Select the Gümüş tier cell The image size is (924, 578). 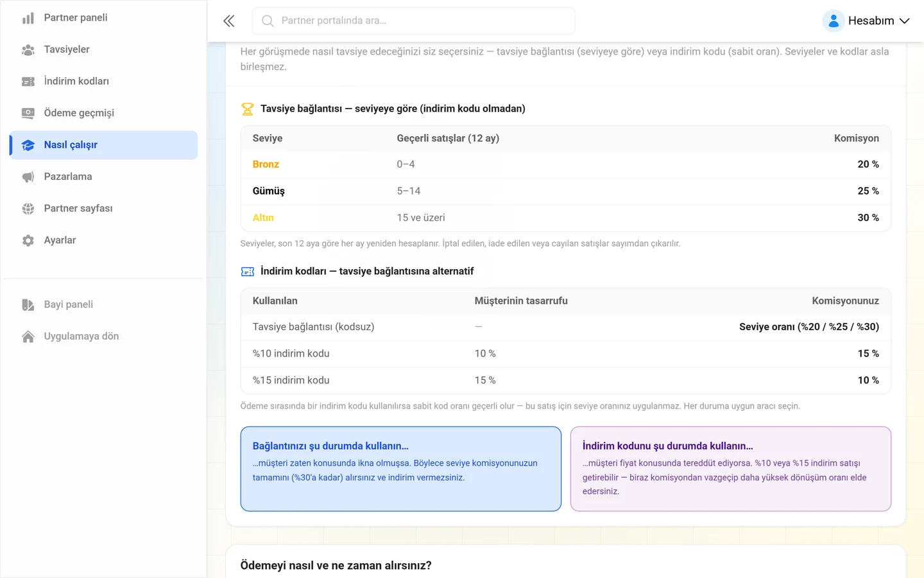[268, 191]
